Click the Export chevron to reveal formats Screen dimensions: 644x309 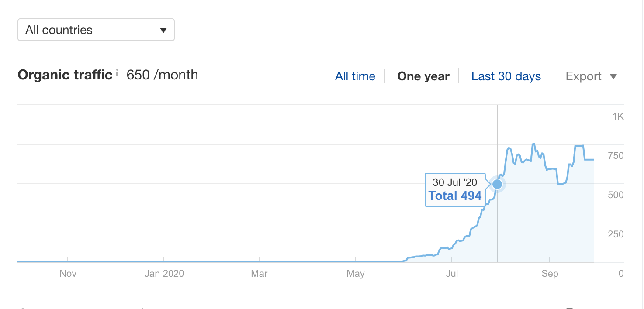pos(614,76)
